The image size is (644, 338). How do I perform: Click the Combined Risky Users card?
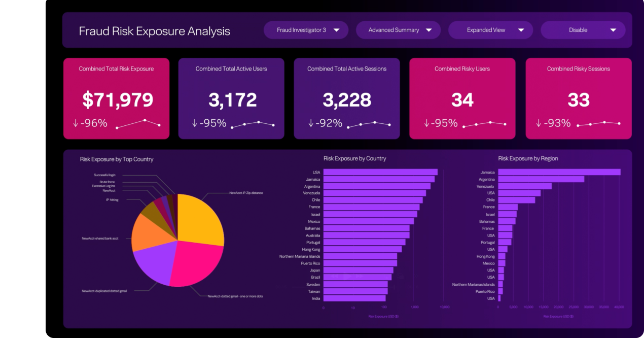[x=462, y=98]
